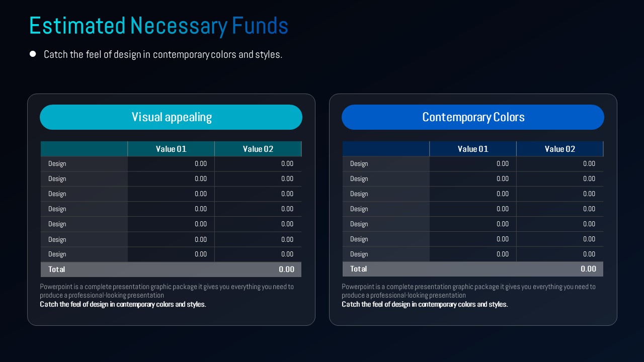Viewport: 644px width, 362px height.
Task: Click the teal "Visual appealing" pill header
Action: tap(171, 117)
